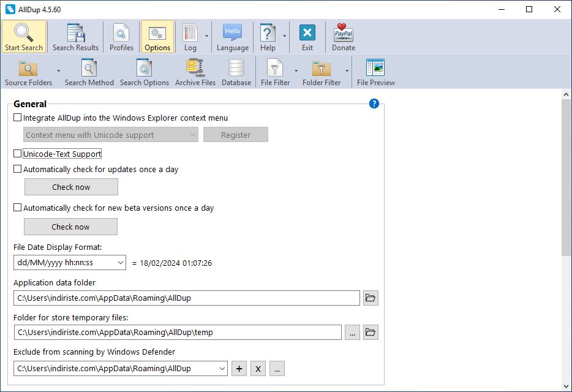Image resolution: width=572 pixels, height=392 pixels.
Task: Click the scroll down arrow
Action: [566, 386]
